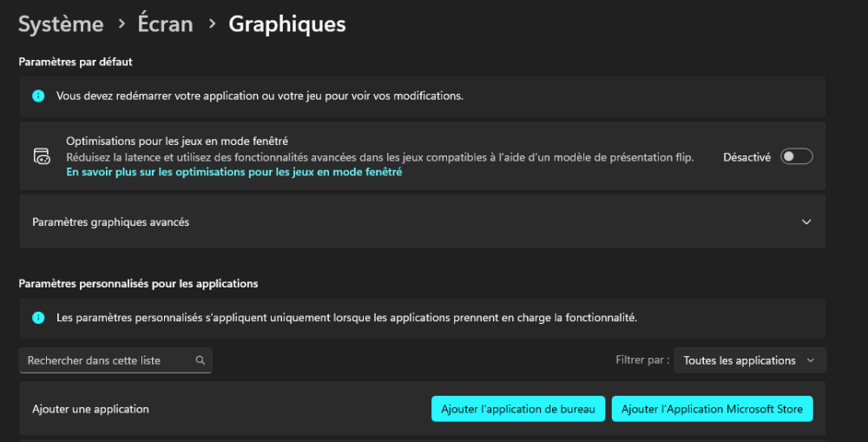
Task: Focus the "Rechercher dans cette liste" field
Action: pos(104,360)
